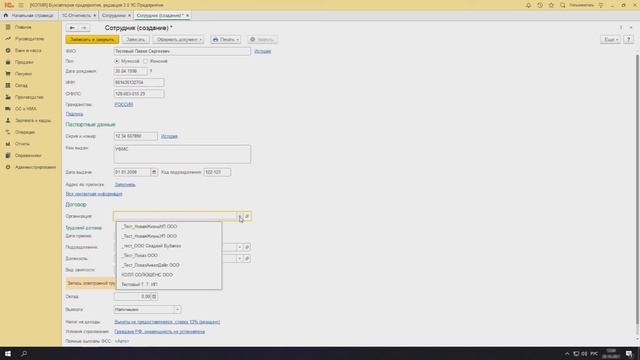Viewport: 640px width, 360px height.
Task: Go forward with the right arrow button
Action: point(84,28)
